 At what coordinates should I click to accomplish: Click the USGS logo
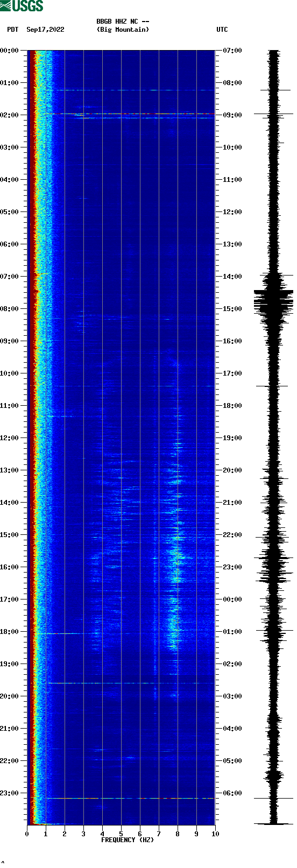click(x=22, y=6)
